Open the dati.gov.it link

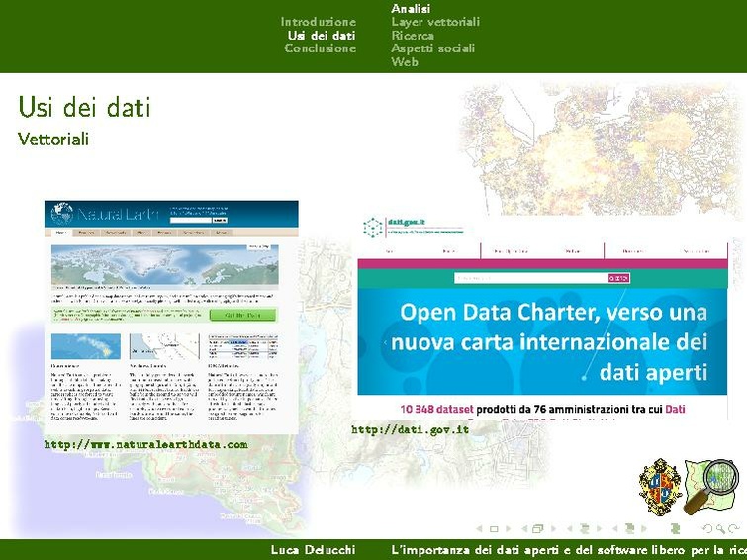click(411, 429)
